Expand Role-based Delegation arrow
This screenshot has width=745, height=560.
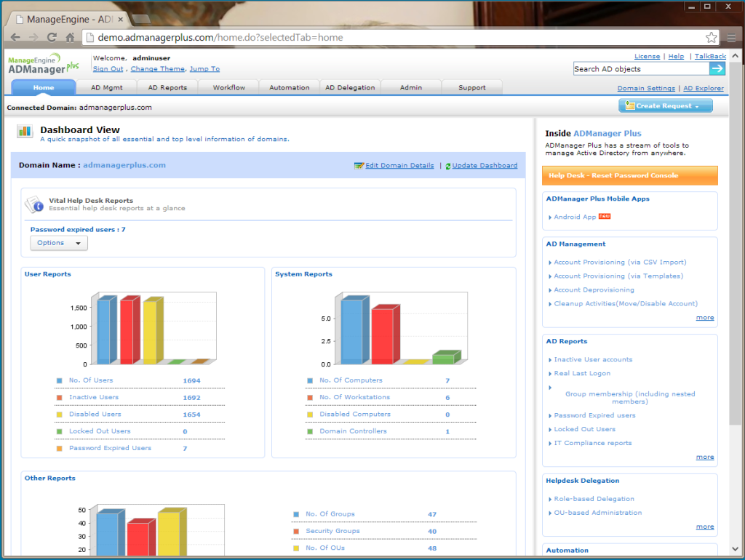click(550, 499)
